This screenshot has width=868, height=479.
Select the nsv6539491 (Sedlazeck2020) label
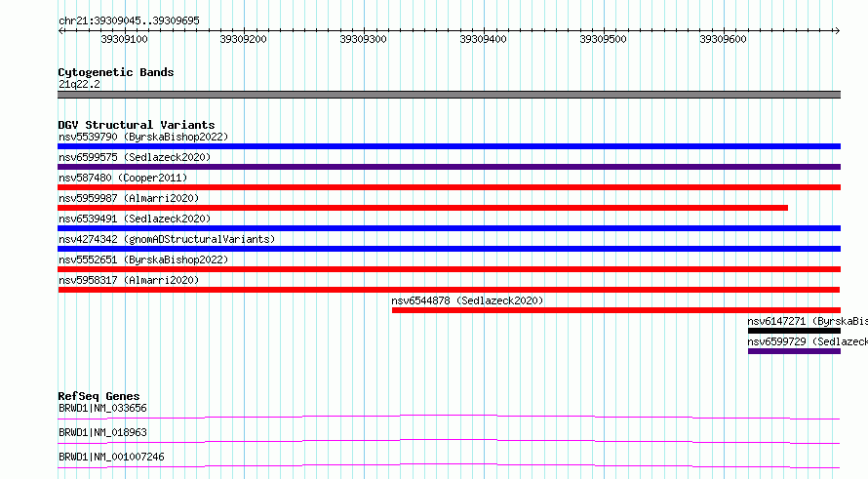pyautogui.click(x=135, y=219)
